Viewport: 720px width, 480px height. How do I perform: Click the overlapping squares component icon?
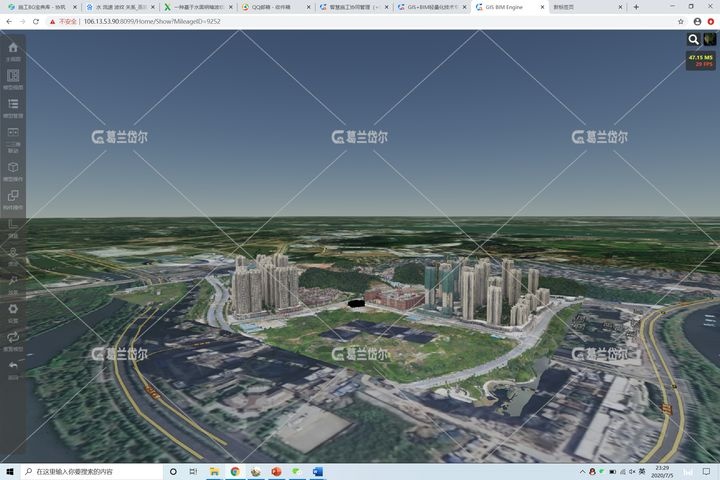click(x=13, y=197)
